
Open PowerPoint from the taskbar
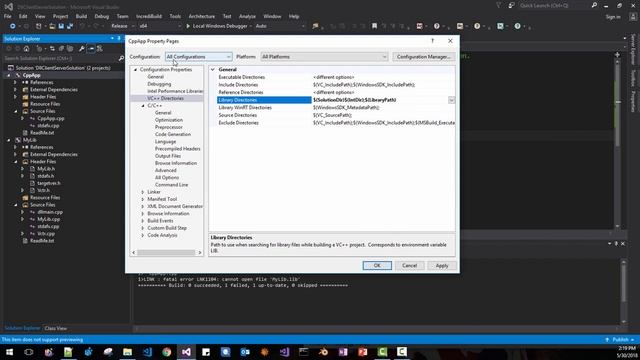point(362,352)
